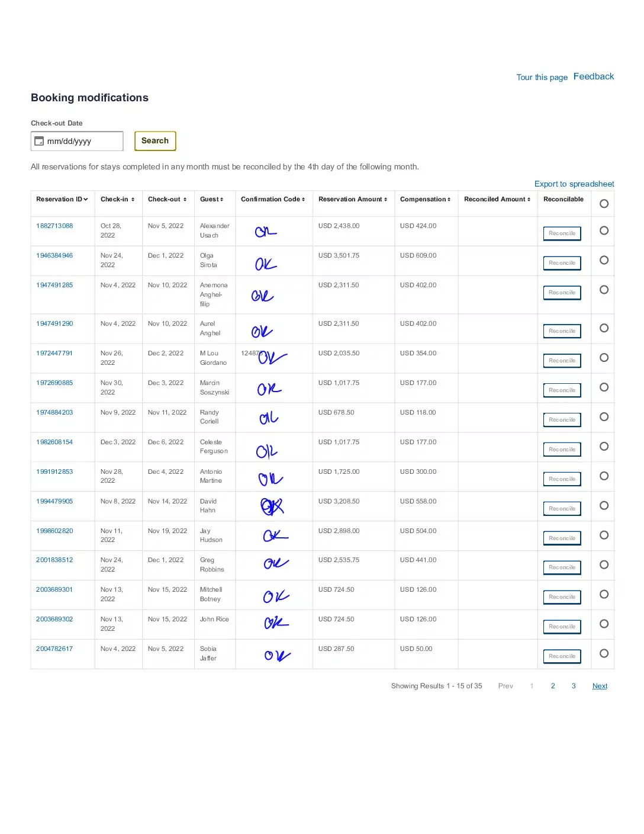Select radio button for Jay Hudson's row
This screenshot has height=834, width=644.
click(x=604, y=535)
